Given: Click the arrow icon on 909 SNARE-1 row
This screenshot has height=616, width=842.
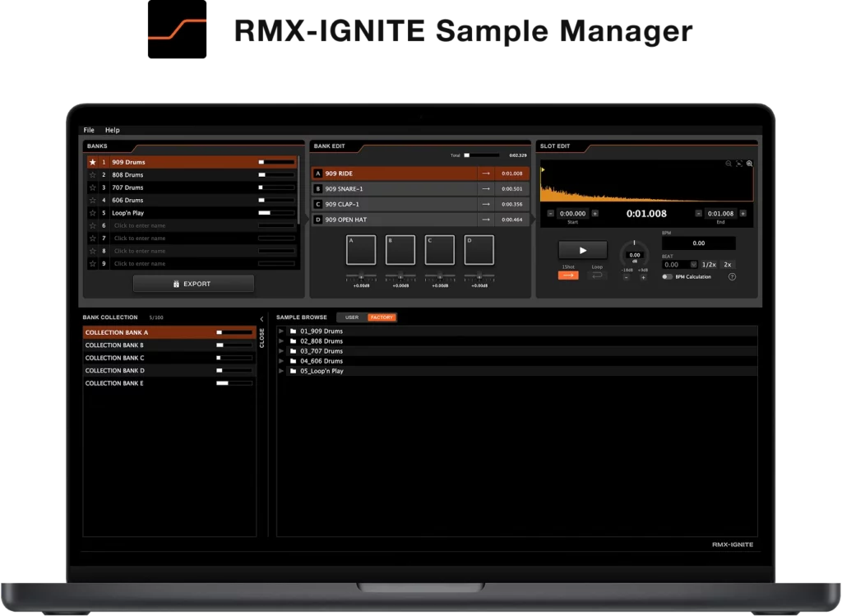Looking at the screenshot, I should click(x=486, y=189).
